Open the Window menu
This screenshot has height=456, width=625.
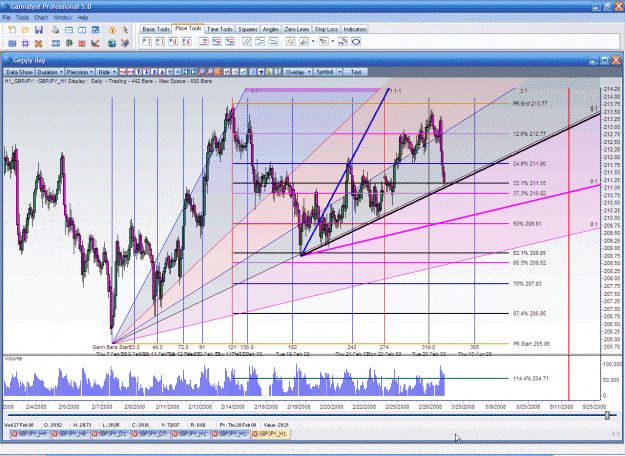(62, 18)
